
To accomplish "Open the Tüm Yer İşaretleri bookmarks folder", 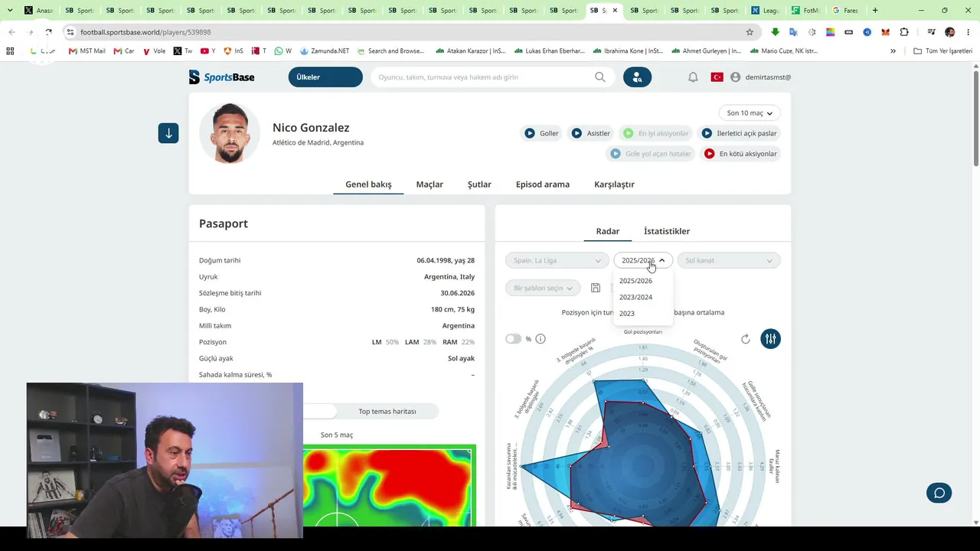I will click(942, 51).
